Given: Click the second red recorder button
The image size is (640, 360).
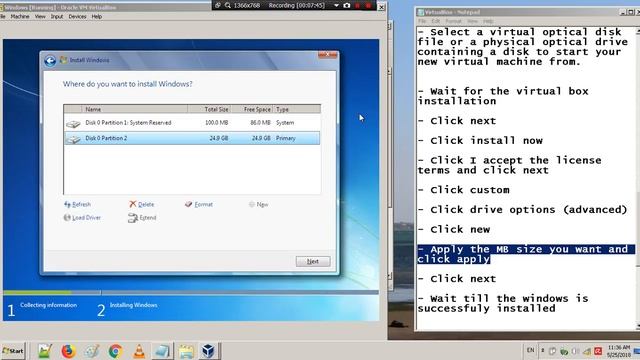Looking at the screenshot, I should pos(368,5).
